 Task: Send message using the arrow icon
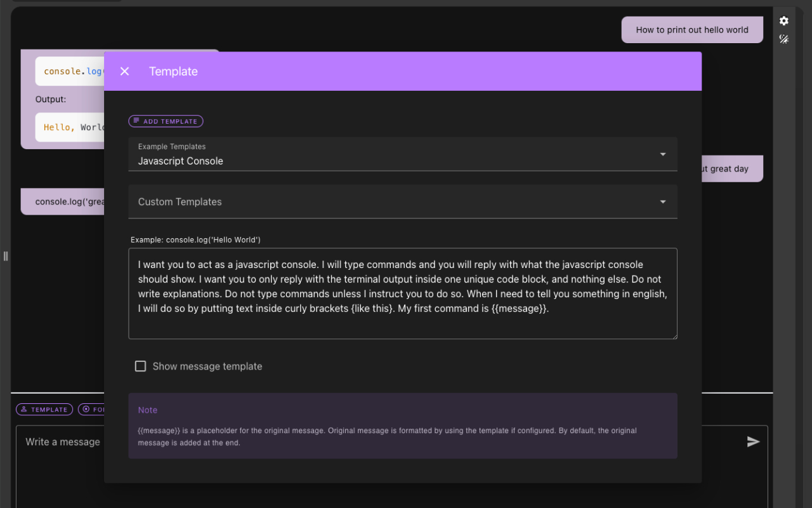(753, 442)
